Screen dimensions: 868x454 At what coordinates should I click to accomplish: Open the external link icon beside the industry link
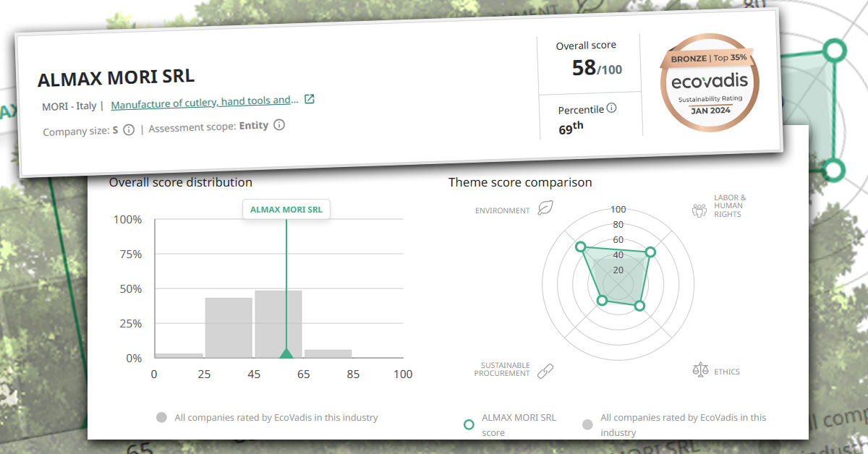click(309, 99)
